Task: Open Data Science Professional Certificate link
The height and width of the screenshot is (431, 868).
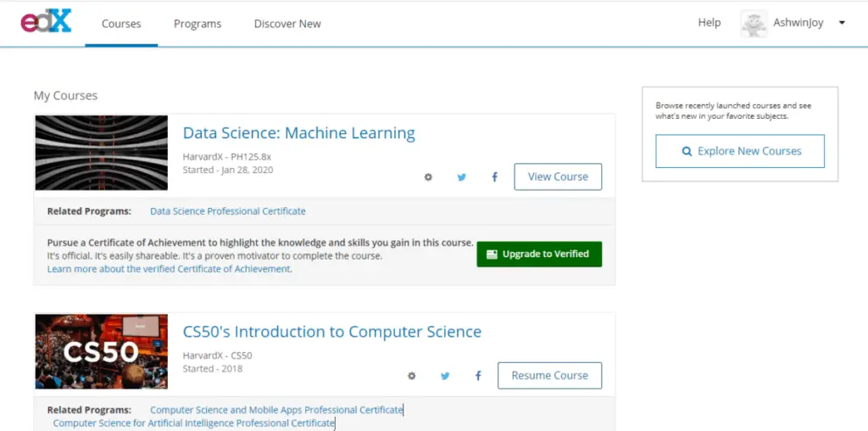Action: click(x=227, y=211)
